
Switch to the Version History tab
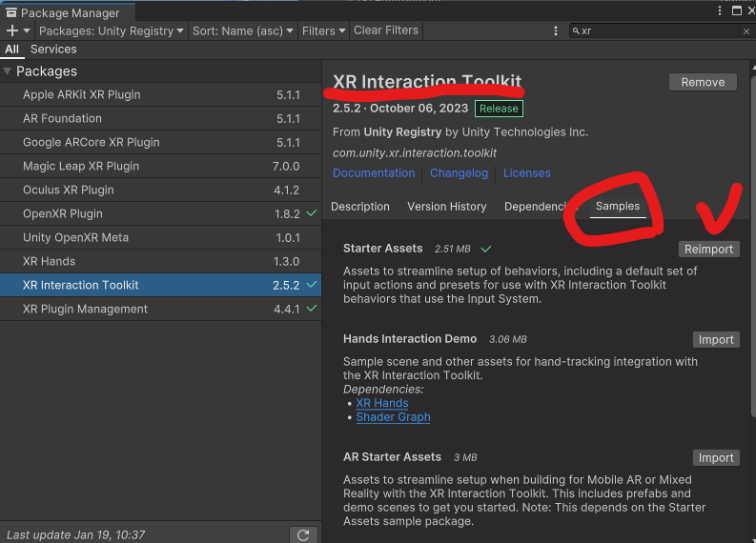point(446,207)
